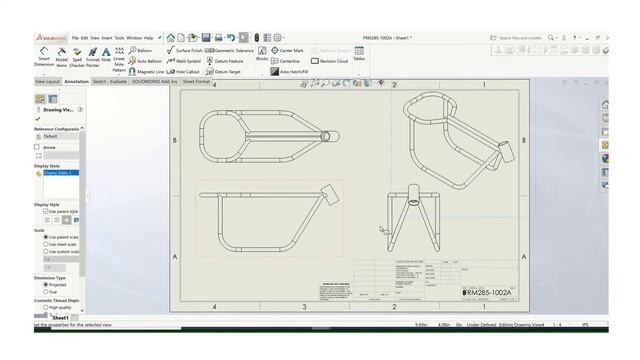
Task: Switch to the Sketch tab
Action: coord(99,82)
